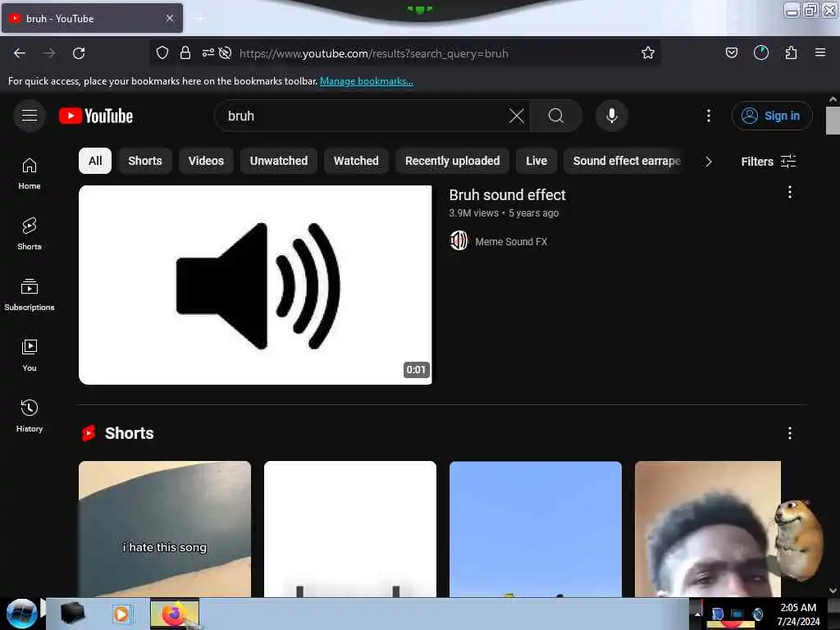
Task: Open the 'i hate this song' short
Action: click(164, 529)
